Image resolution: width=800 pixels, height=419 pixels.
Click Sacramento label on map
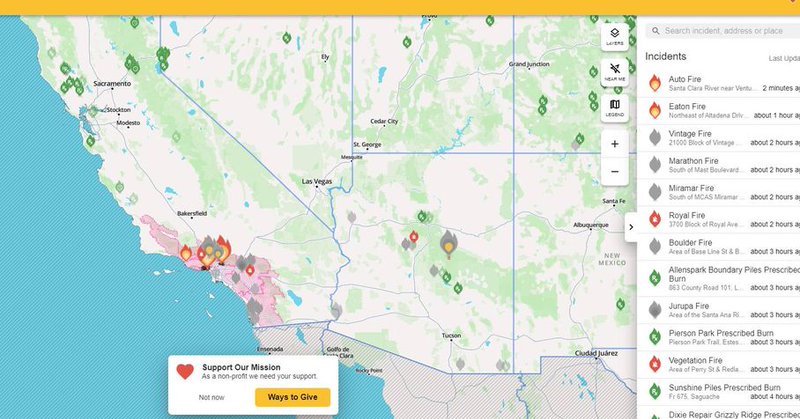click(x=112, y=83)
